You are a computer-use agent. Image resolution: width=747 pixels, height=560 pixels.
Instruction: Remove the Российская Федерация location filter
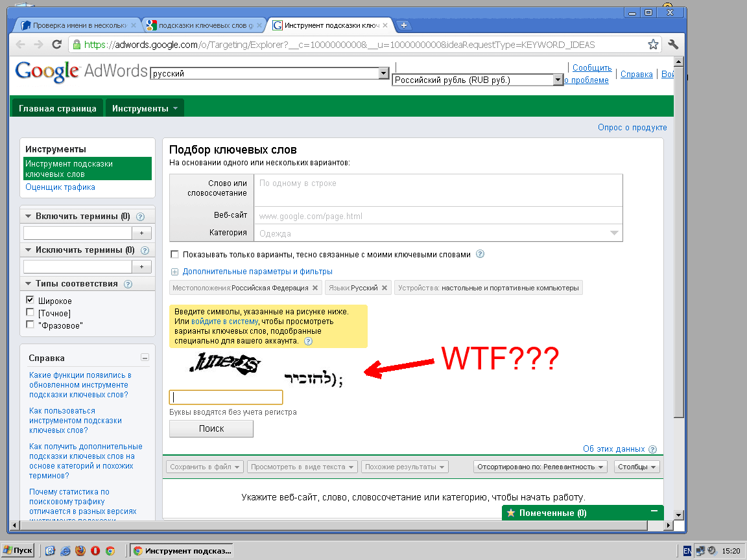(315, 288)
